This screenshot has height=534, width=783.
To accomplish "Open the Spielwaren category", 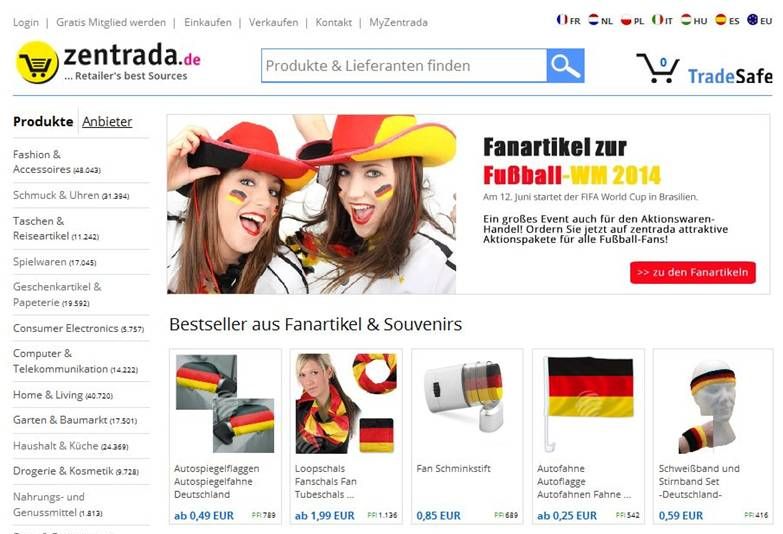I will 54,262.
